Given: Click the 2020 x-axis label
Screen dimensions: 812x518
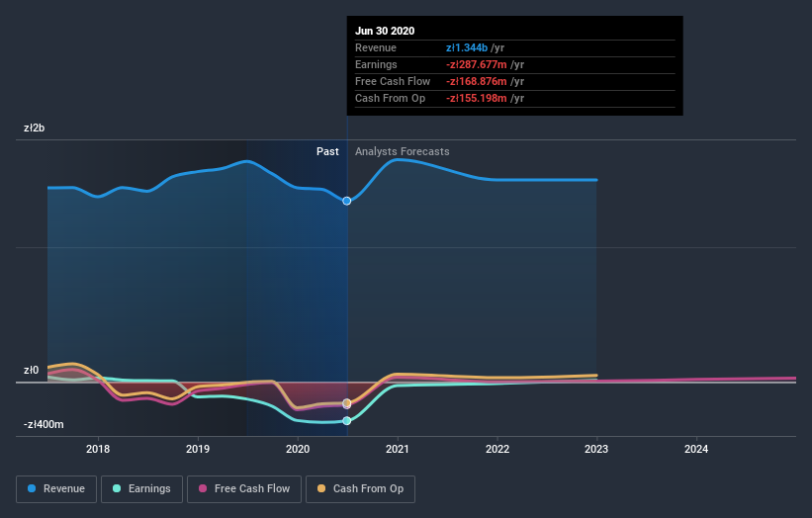Looking at the screenshot, I should coord(298,449).
